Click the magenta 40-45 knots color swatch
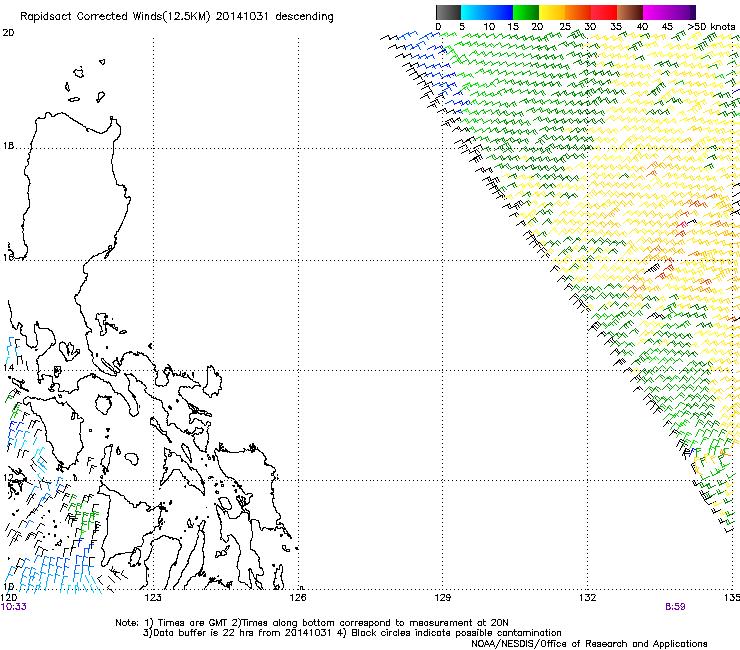 point(656,12)
